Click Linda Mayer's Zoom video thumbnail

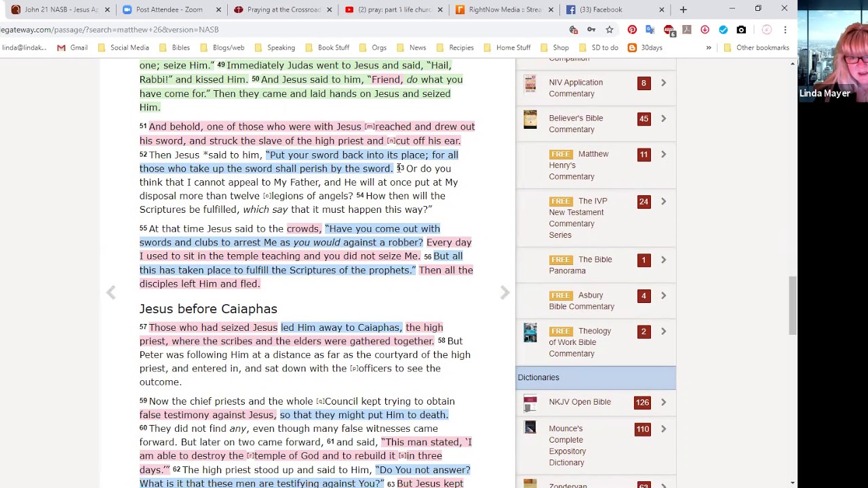tap(833, 51)
